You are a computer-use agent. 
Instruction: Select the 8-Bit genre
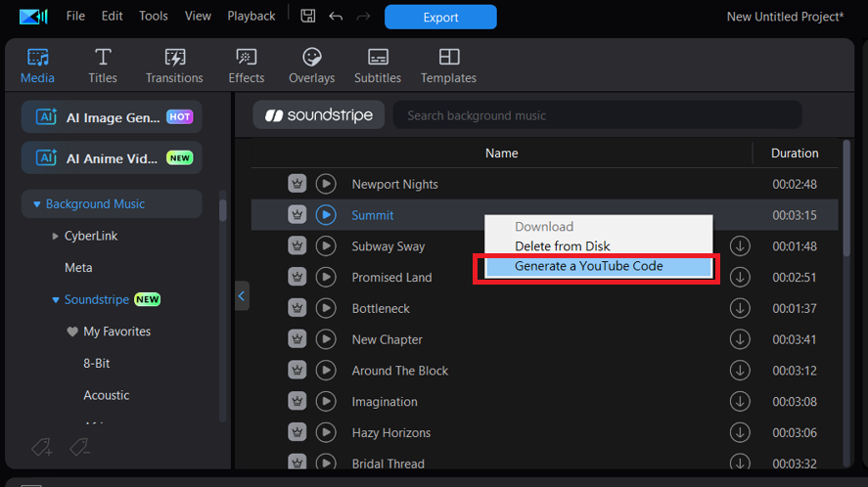click(x=97, y=364)
